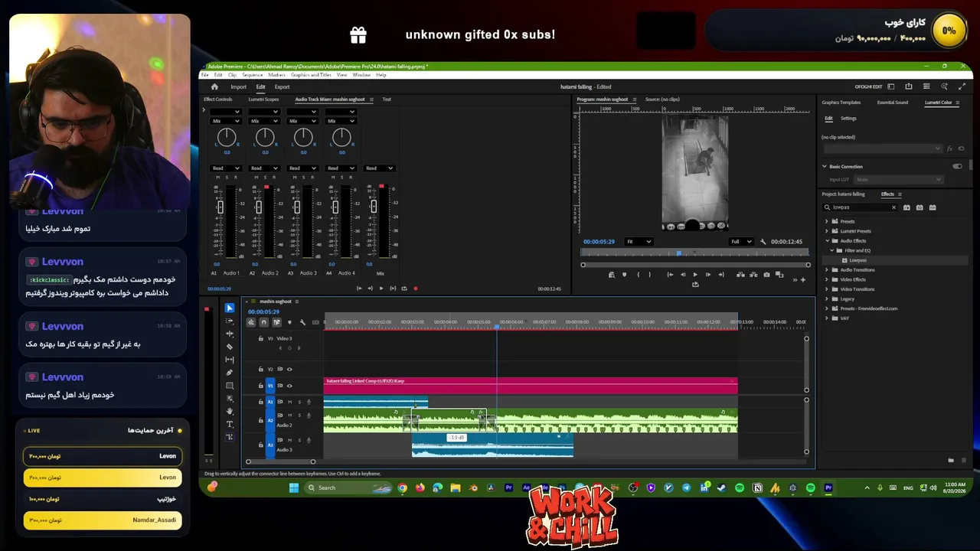Expand the Presets folder in Effects

pyautogui.click(x=827, y=222)
